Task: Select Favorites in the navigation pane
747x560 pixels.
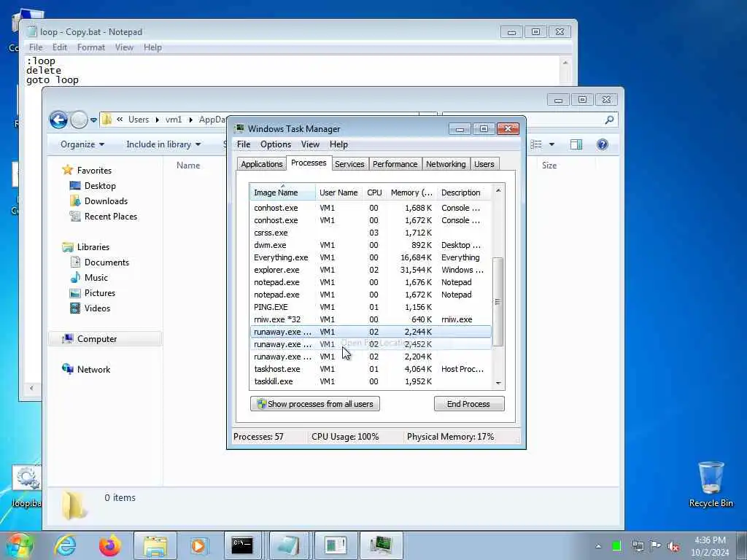Action: coord(94,171)
